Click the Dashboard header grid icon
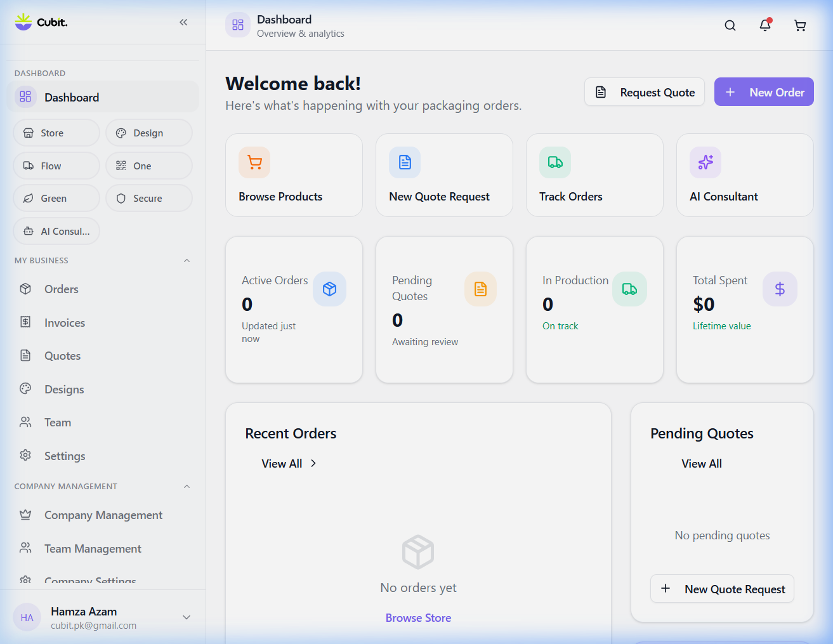The width and height of the screenshot is (833, 644). [x=238, y=25]
